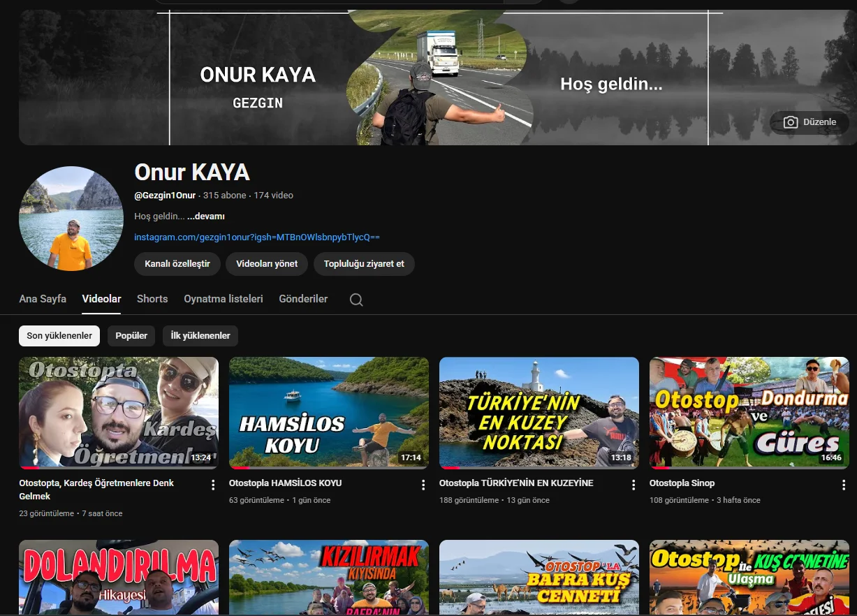Open Otostopta Kardeş Öğretmenler video thumbnail
The width and height of the screenshot is (857, 616).
click(119, 413)
